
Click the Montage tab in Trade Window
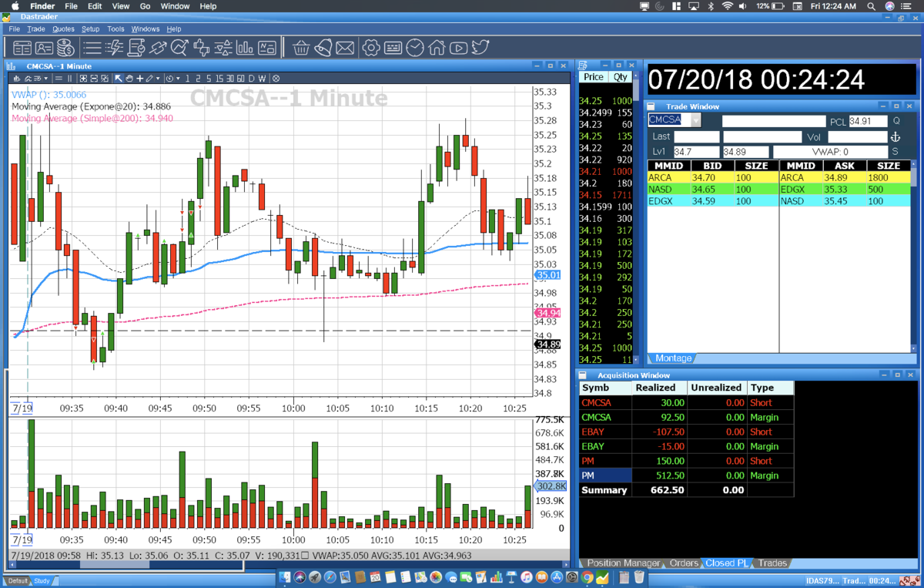(x=673, y=358)
